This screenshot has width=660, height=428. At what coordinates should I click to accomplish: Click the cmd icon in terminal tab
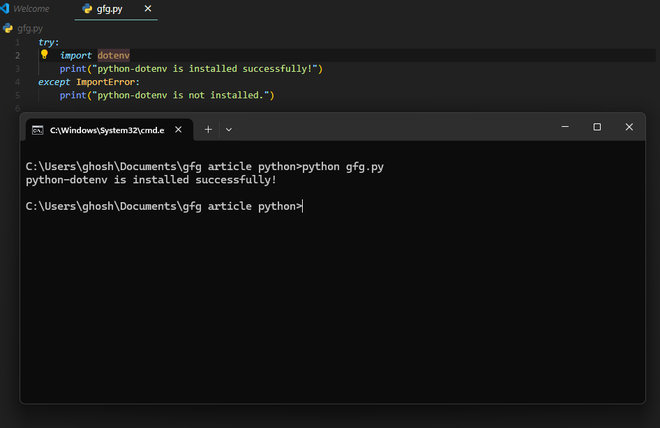click(37, 129)
